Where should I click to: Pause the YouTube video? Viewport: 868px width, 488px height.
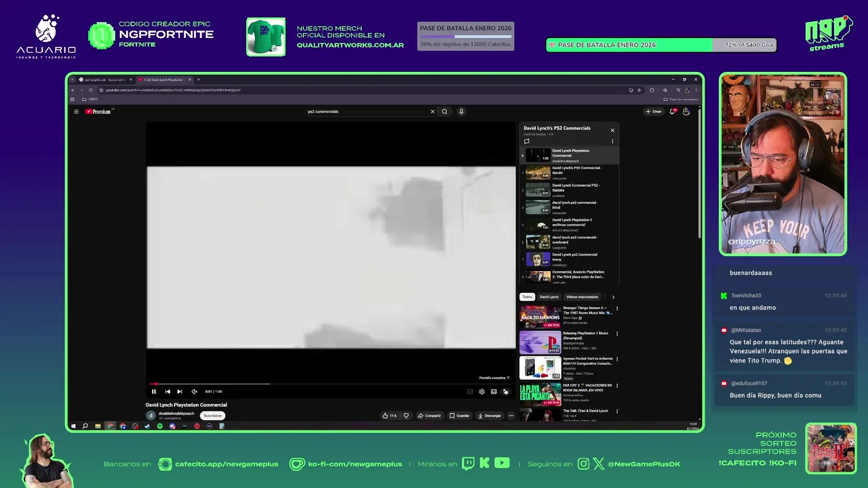pos(154,391)
